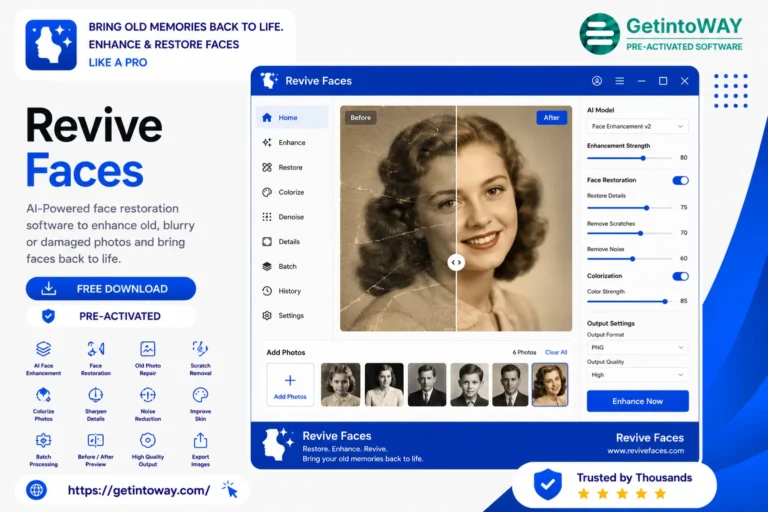The height and width of the screenshot is (512, 768).
Task: Open the AI Model dropdown
Action: pyautogui.click(x=637, y=126)
